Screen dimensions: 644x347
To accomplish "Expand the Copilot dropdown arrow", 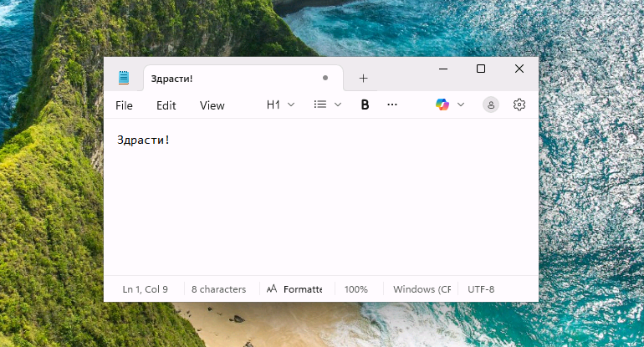I will click(461, 105).
